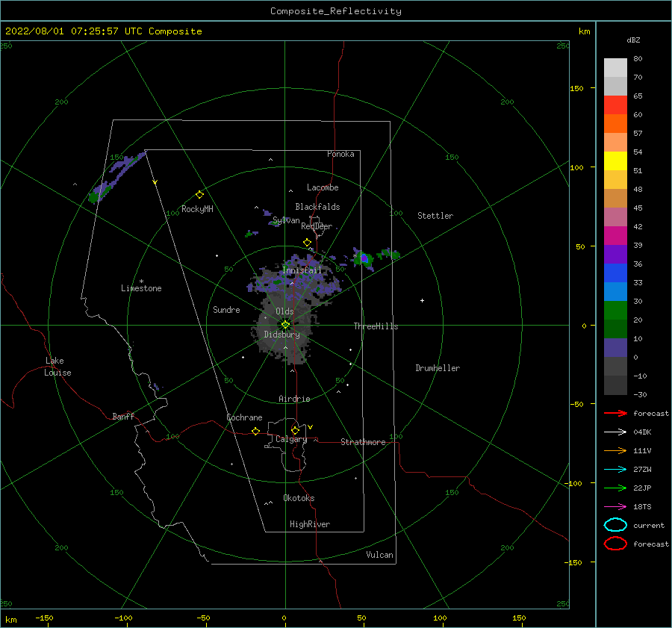Click the Lake Louise label

point(57,367)
